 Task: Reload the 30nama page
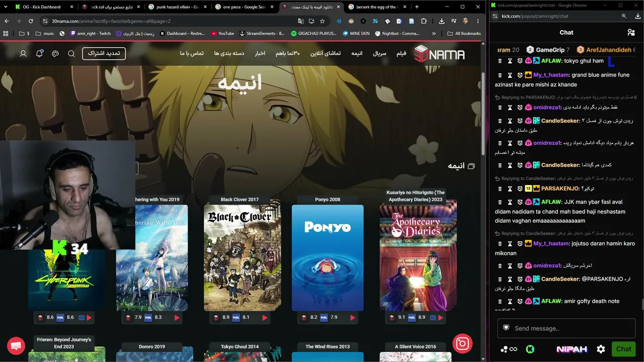[31, 21]
